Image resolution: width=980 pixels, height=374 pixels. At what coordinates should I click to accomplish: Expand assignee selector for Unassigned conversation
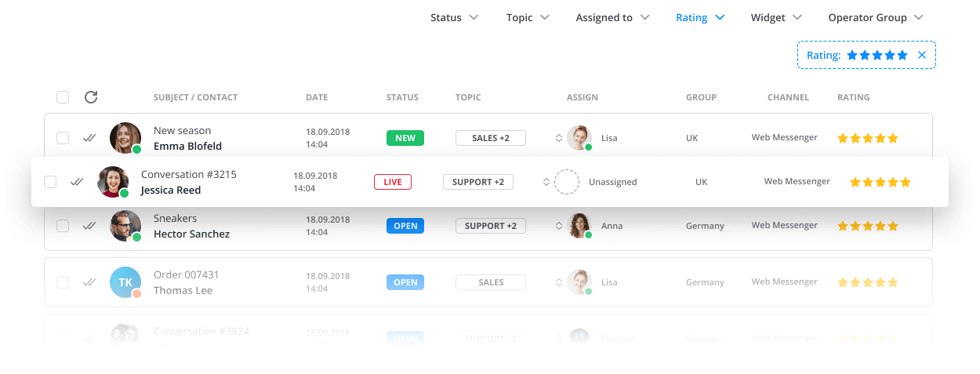click(x=546, y=182)
